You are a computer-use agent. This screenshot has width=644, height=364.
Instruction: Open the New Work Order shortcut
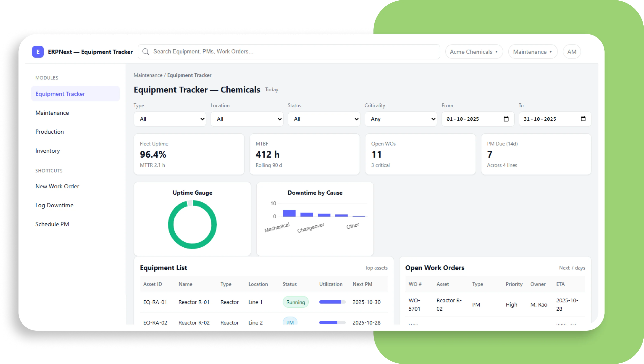tap(57, 186)
